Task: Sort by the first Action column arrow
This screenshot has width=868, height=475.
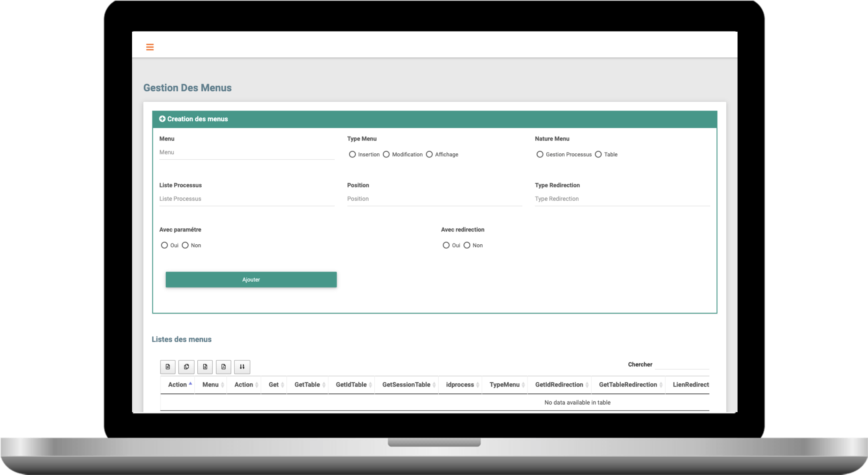Action: 190,384
